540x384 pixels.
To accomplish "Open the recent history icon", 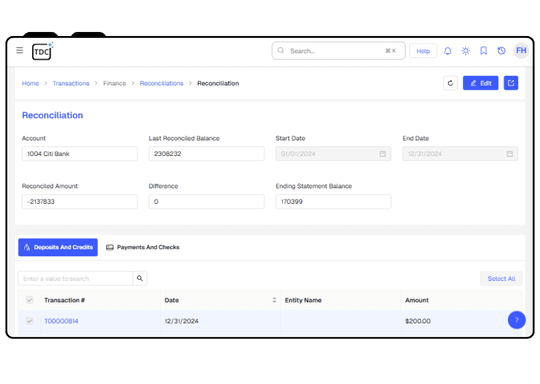I will pyautogui.click(x=501, y=51).
